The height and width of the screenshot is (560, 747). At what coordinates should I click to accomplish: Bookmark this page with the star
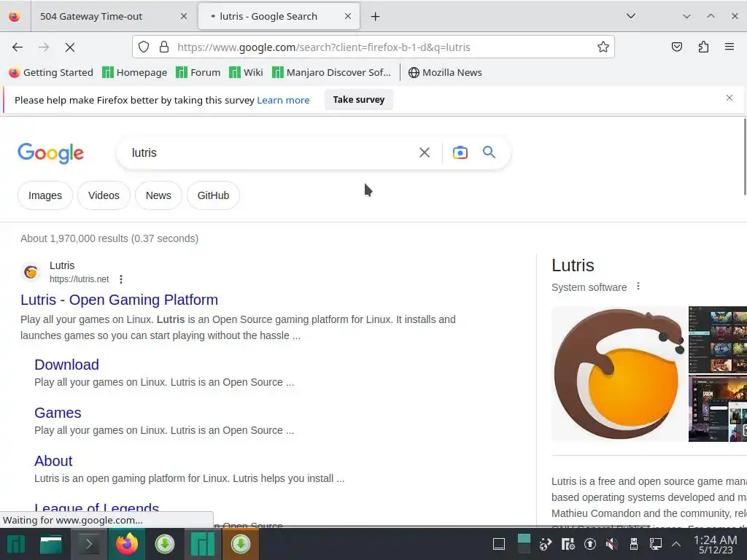603,47
